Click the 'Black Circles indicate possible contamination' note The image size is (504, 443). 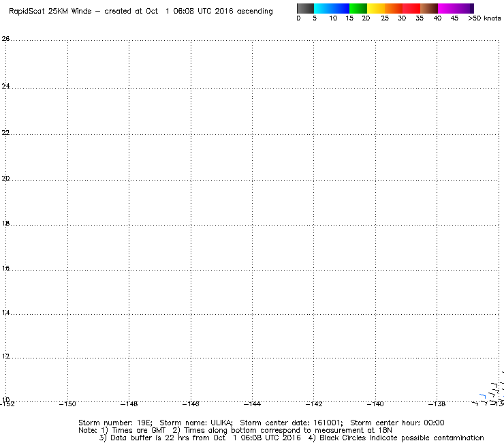(401, 438)
